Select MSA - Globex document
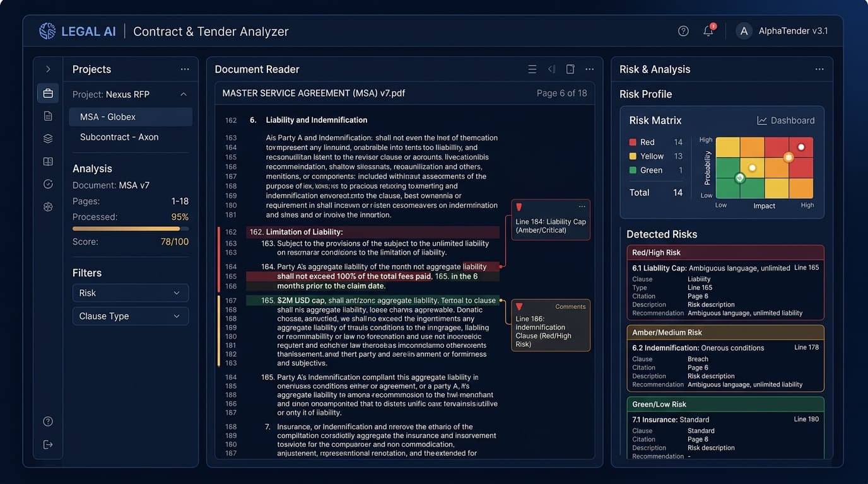 coord(131,117)
